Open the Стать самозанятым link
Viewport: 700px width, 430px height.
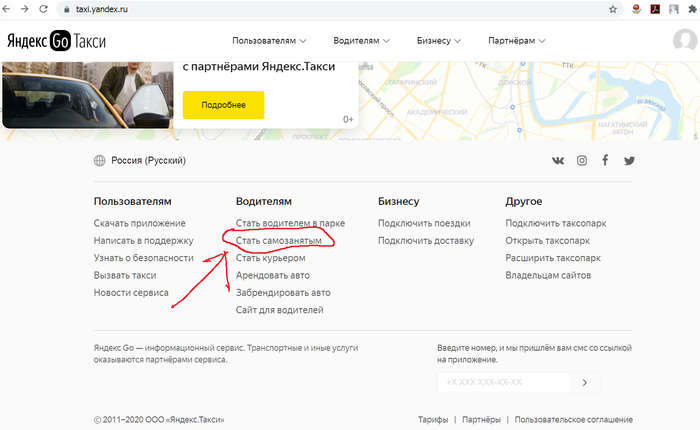click(x=278, y=241)
